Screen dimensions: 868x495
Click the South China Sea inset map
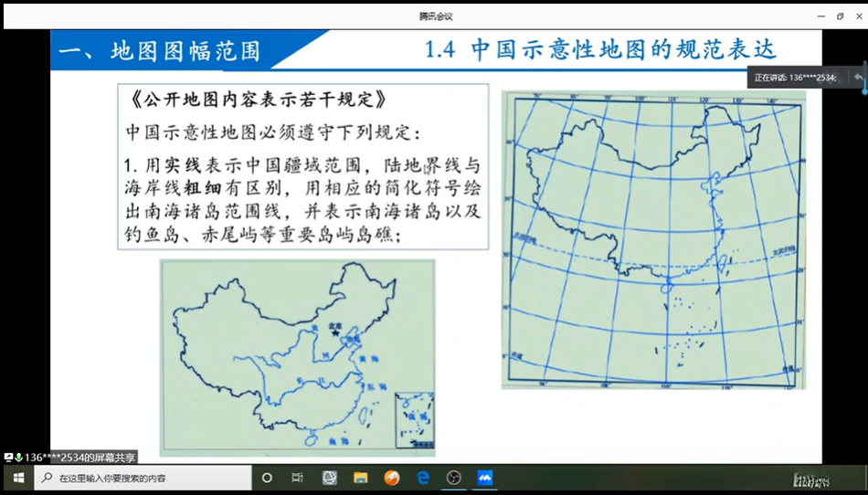point(414,421)
